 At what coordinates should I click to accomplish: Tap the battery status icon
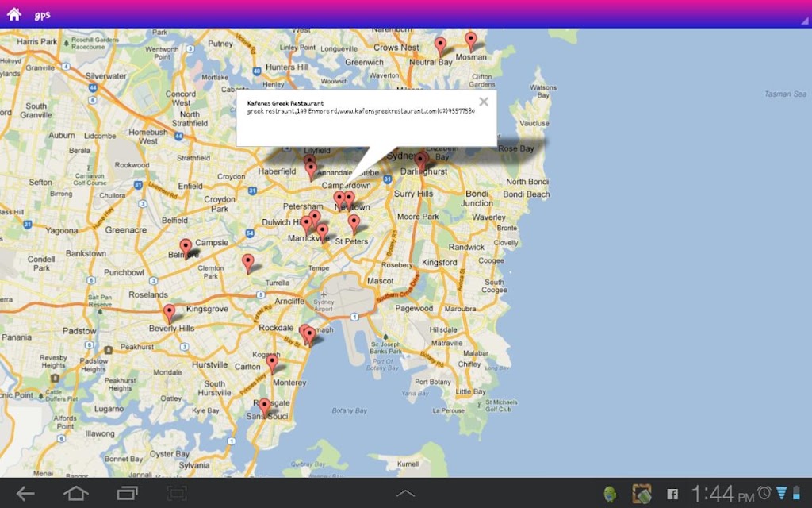coord(796,492)
